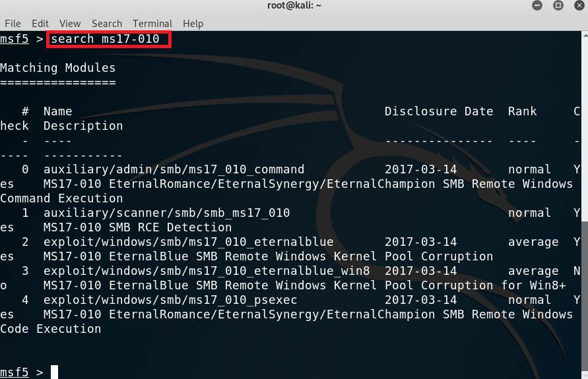This screenshot has height=379, width=588.
Task: Click the auxiliary/admin/smb/ms17_010_command module name
Action: [x=174, y=169]
